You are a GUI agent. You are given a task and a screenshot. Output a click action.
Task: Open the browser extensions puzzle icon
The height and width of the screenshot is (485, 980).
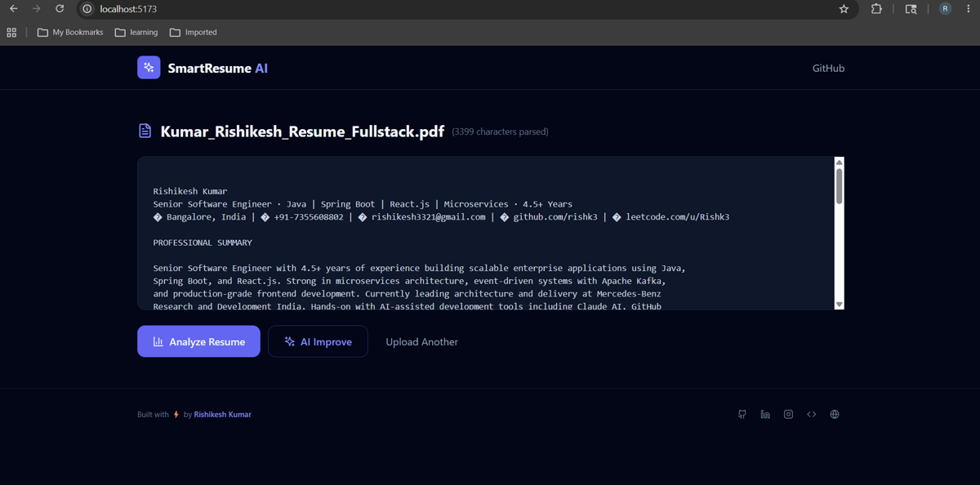pos(876,9)
